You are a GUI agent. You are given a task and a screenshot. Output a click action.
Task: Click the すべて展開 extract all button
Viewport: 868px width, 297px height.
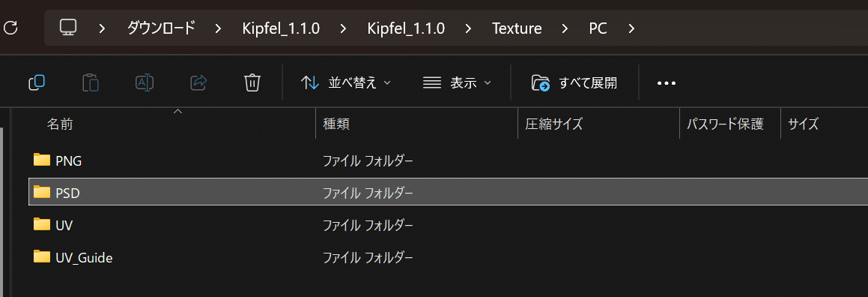[574, 83]
